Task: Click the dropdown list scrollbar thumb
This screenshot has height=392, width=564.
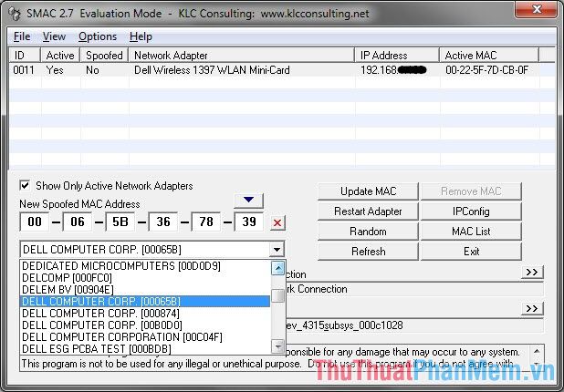Action: [278, 295]
